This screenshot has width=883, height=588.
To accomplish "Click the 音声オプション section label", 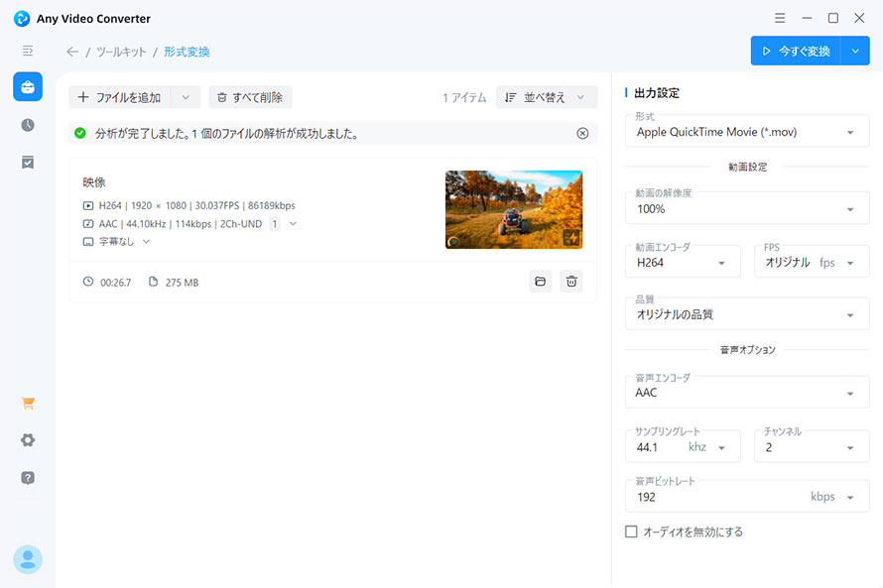I will point(747,350).
